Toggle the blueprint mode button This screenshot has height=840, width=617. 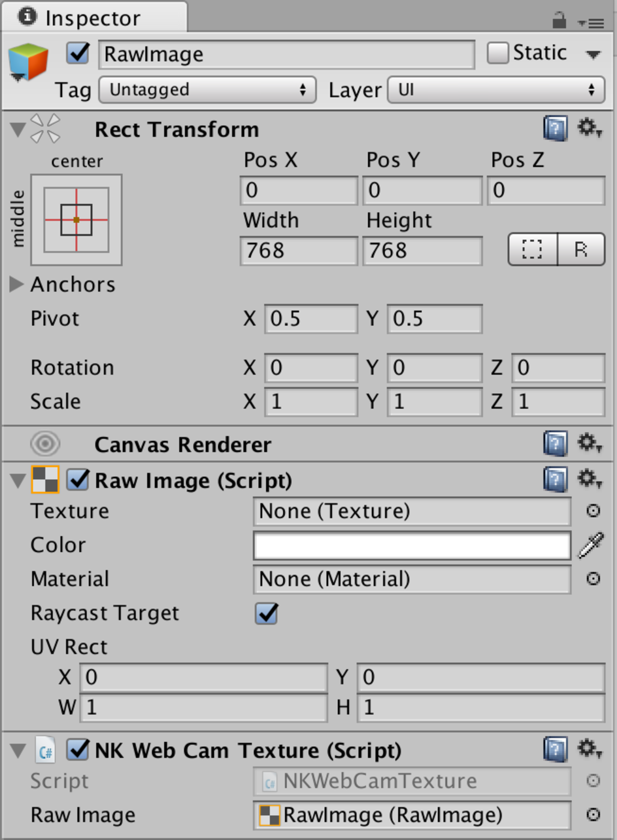click(x=532, y=249)
